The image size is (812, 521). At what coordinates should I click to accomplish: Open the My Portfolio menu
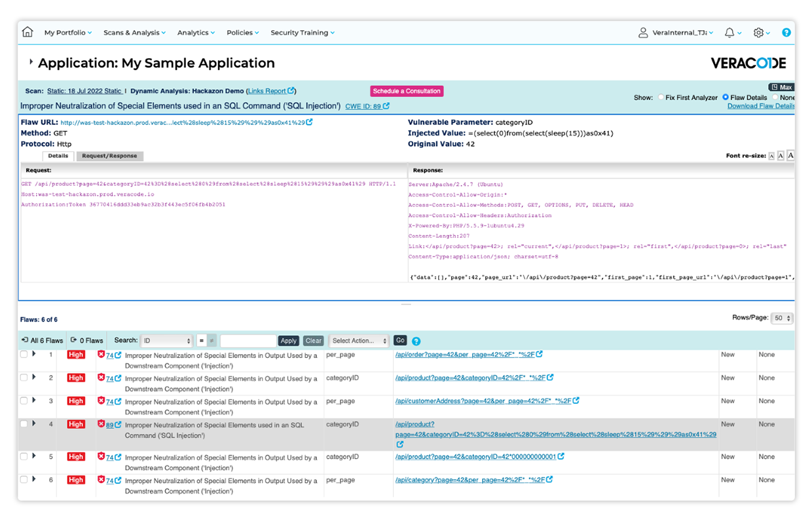point(68,33)
